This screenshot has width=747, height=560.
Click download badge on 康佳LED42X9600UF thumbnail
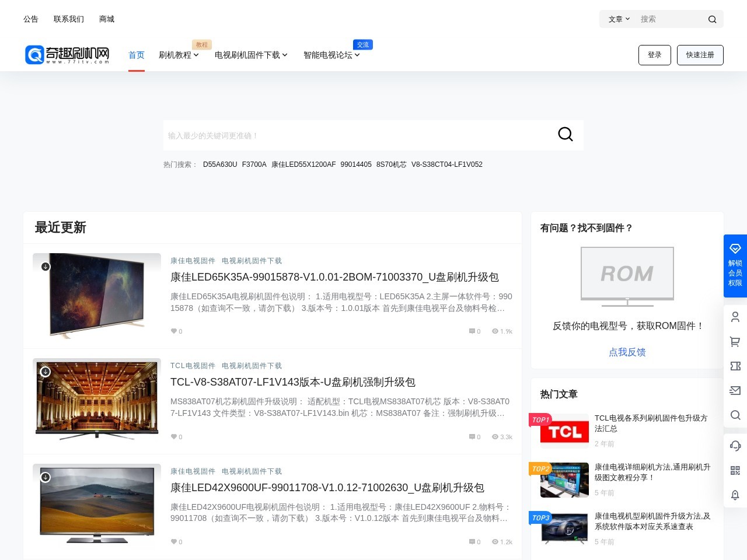pyautogui.click(x=46, y=477)
